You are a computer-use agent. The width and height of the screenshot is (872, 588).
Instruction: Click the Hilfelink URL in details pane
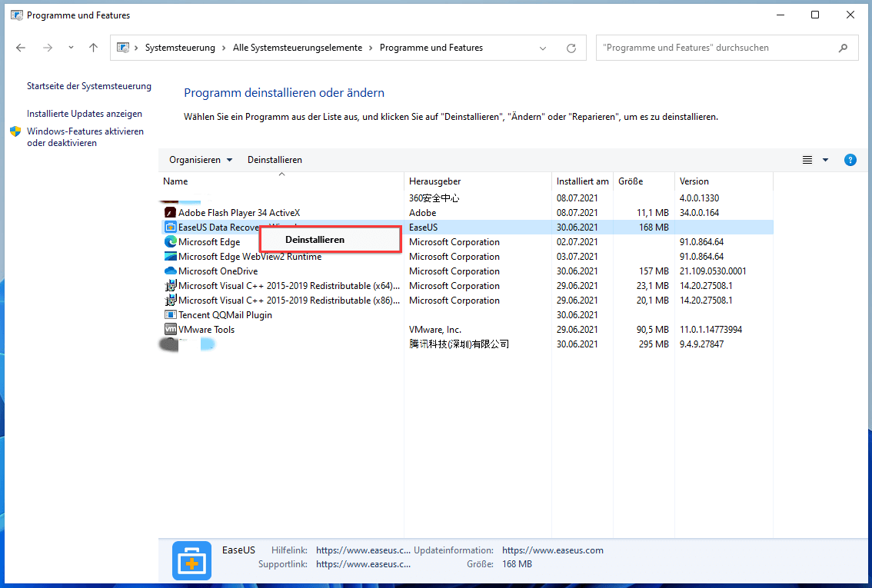tap(363, 550)
